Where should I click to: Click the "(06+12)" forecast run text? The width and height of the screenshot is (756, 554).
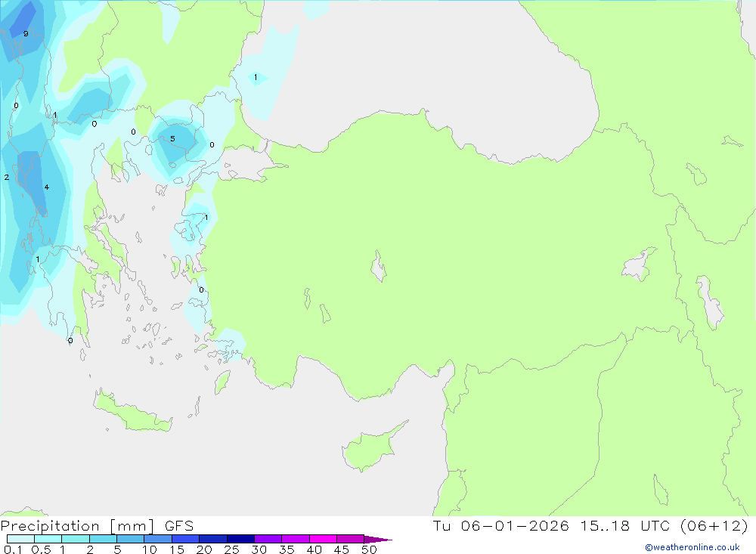(x=714, y=525)
